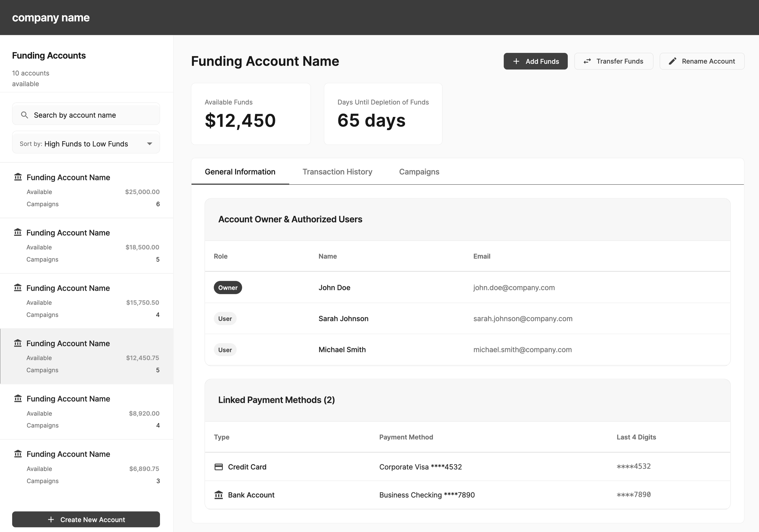Click the Owner badge next to John Doe

(x=228, y=287)
